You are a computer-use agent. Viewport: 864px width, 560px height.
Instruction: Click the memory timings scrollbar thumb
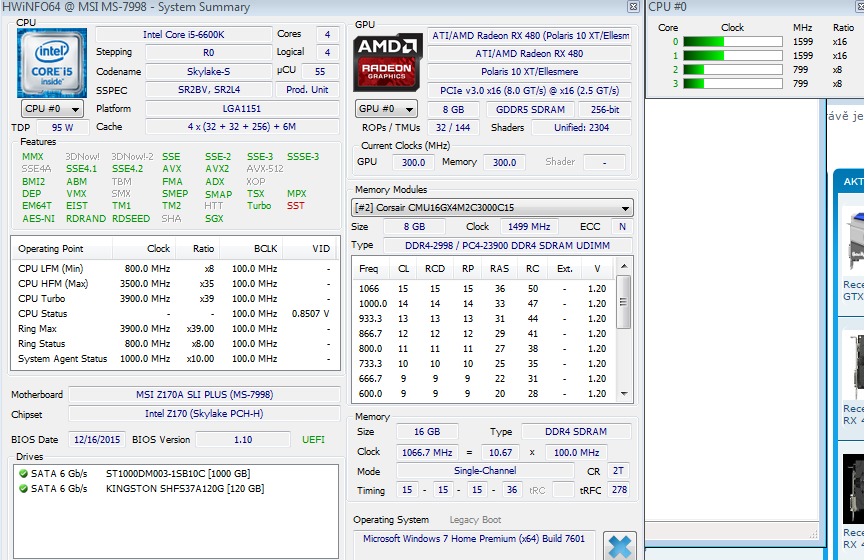624,301
